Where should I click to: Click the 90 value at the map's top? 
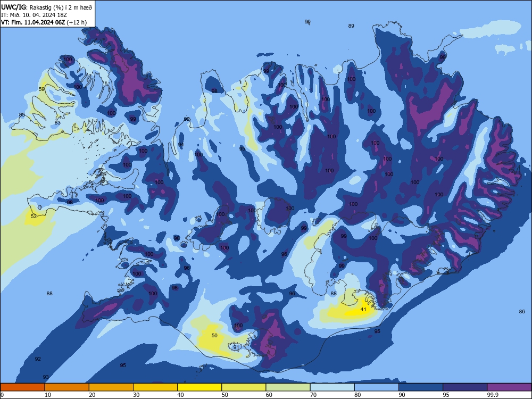[x=307, y=22]
